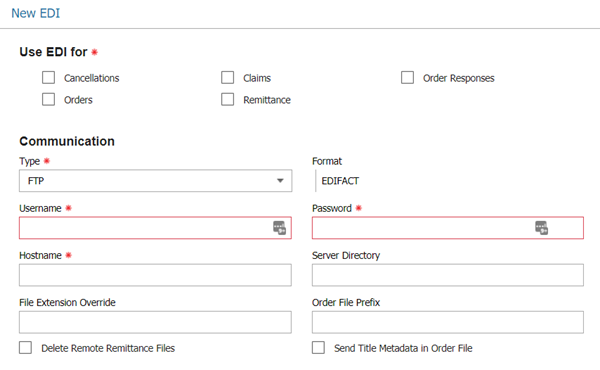Enable Delete Remote Remittance Files
Screen dimensions: 600x370
coord(26,348)
